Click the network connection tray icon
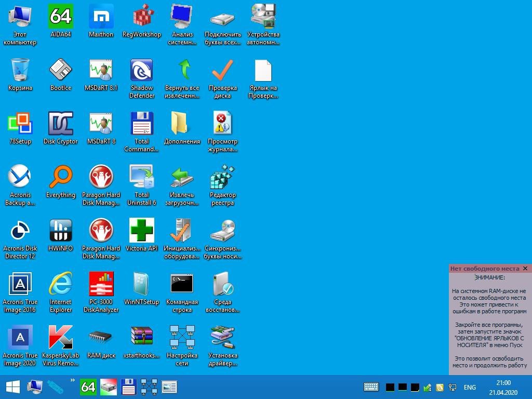Image resolution: width=532 pixels, height=399 pixels. pyautogui.click(x=453, y=387)
